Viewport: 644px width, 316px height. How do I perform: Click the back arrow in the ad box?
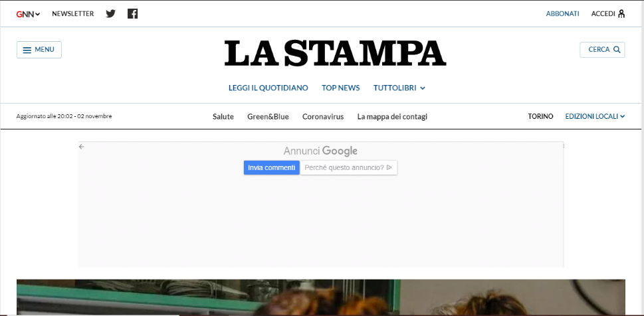click(x=81, y=147)
